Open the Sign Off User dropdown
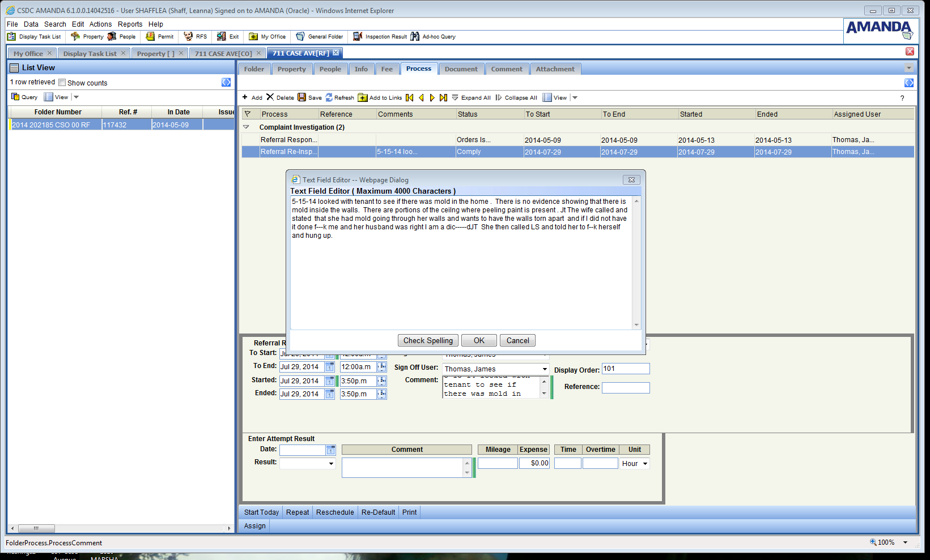Viewport: 930px width, 560px height. (545, 369)
